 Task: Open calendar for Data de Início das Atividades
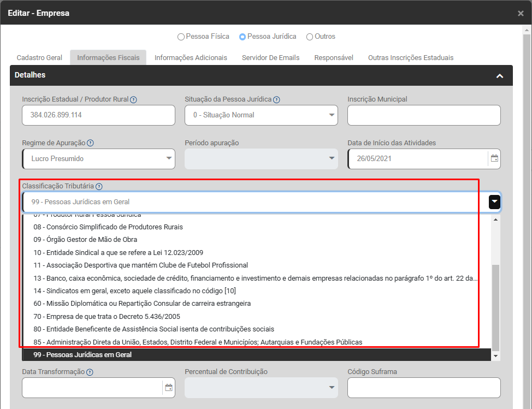(494, 159)
